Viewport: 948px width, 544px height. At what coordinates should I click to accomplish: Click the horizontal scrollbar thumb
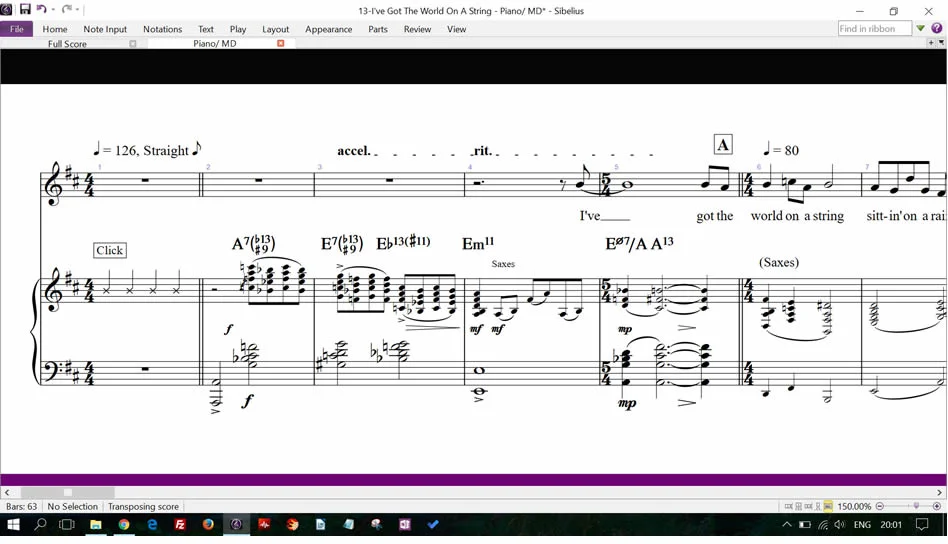click(x=67, y=493)
